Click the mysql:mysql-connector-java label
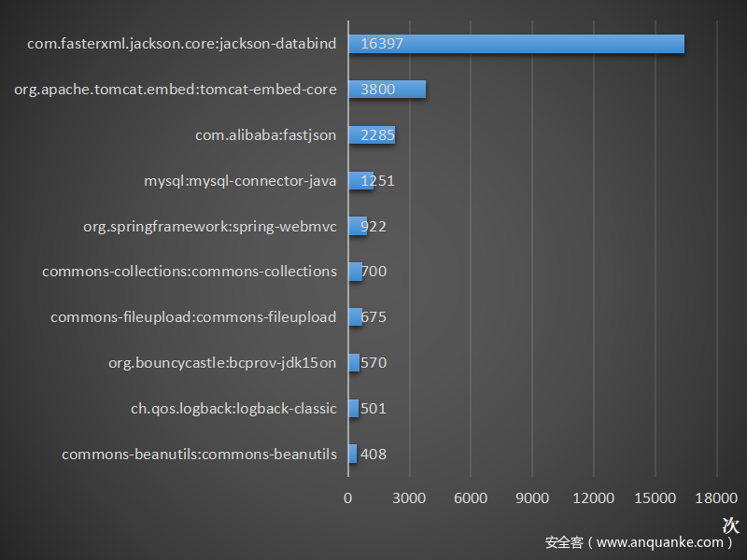This screenshot has height=560, width=747. tap(240, 181)
